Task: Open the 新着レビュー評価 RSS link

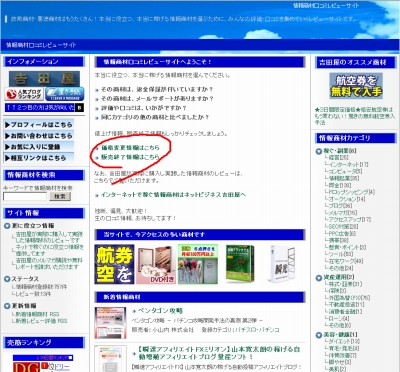Action: click(x=41, y=321)
